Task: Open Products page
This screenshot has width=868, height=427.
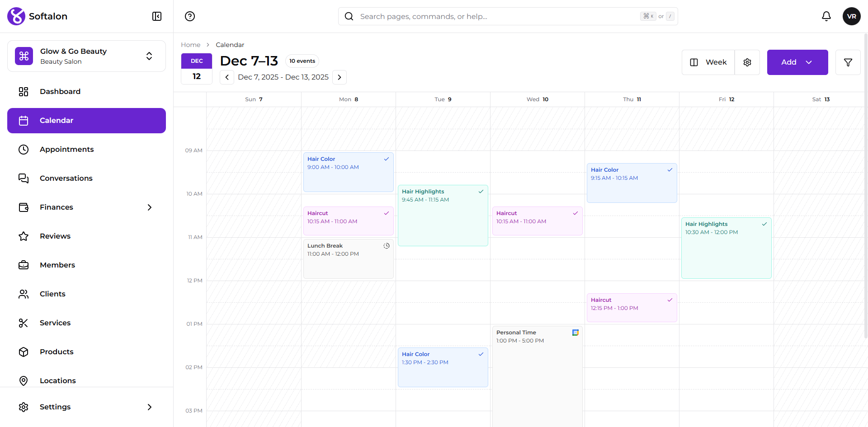Action: tap(86, 352)
